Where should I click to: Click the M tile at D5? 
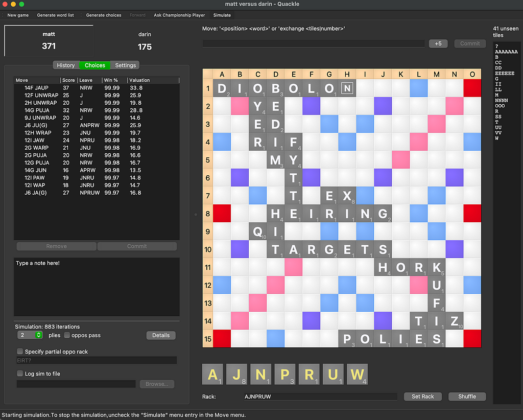[275, 160]
